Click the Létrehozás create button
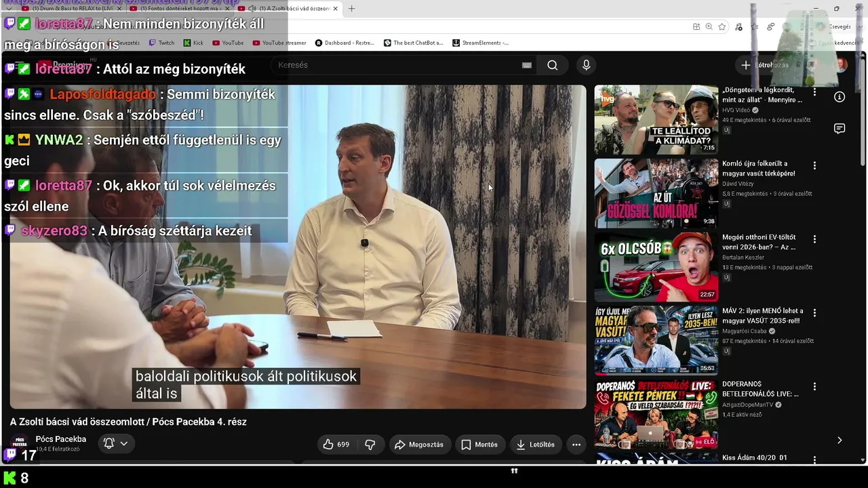The width and height of the screenshot is (868, 488). click(764, 65)
